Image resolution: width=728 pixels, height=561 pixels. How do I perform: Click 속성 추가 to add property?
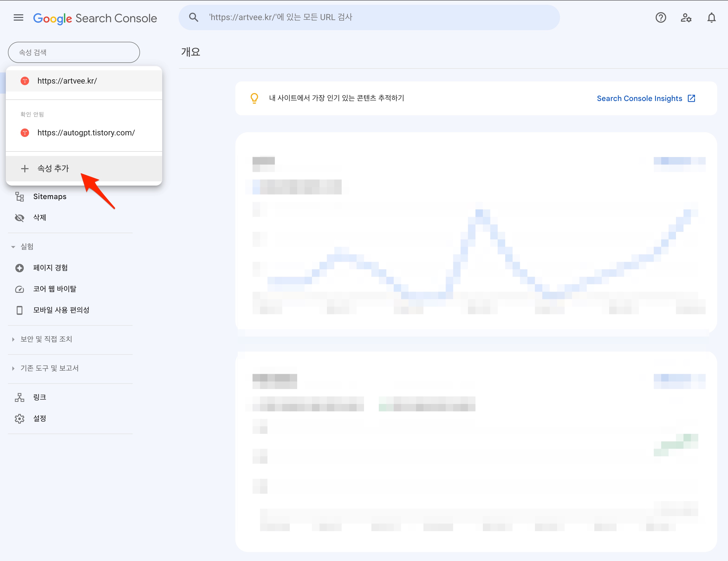(x=53, y=168)
